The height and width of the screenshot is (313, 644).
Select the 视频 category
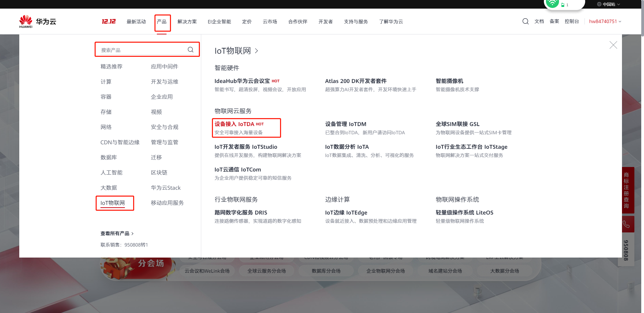pos(156,112)
